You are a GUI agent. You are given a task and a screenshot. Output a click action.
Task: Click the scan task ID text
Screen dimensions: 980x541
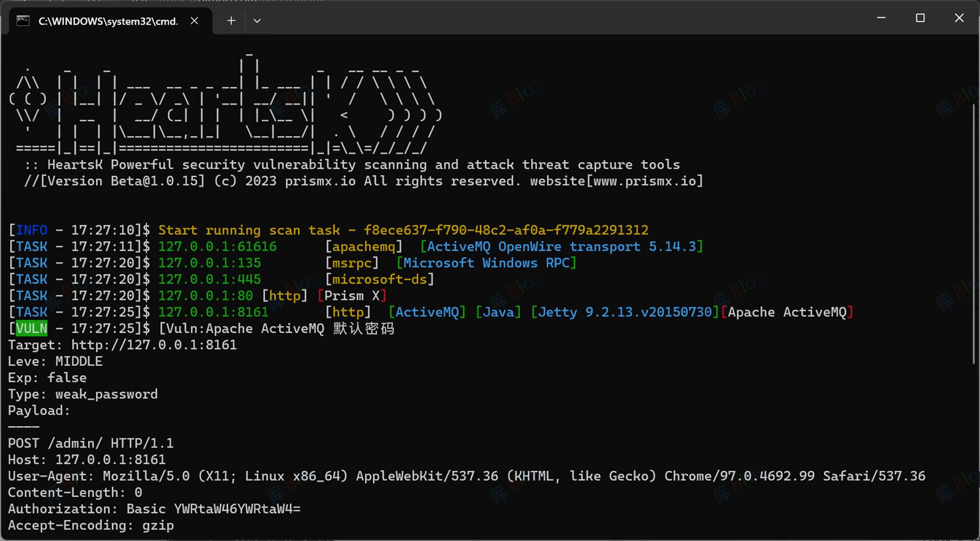[506, 230]
